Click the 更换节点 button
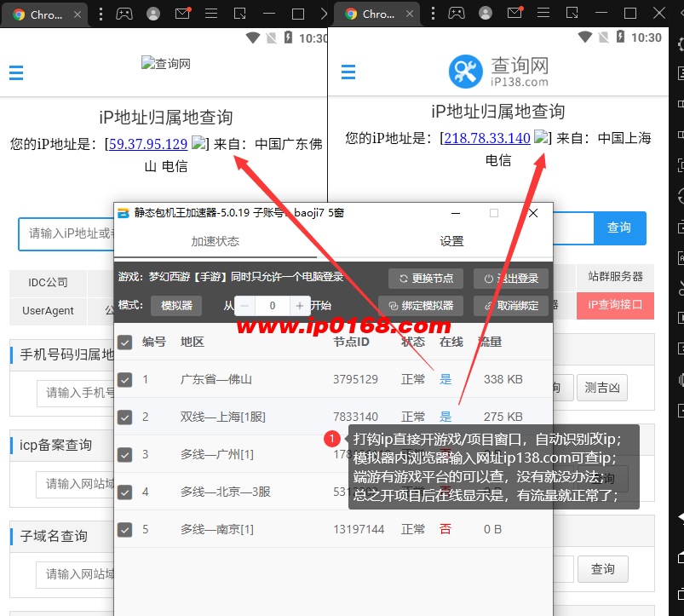This screenshot has height=616, width=684. point(426,279)
